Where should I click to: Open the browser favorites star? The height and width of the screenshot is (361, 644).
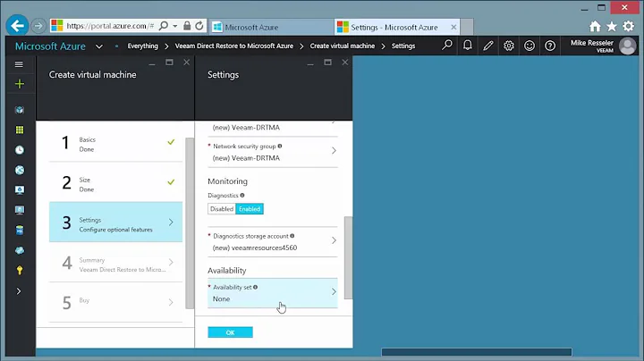pos(612,27)
